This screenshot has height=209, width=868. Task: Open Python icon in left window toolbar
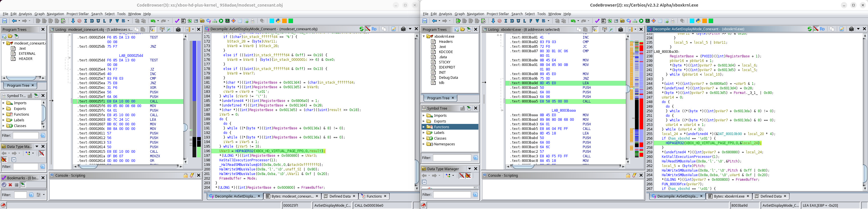[278, 21]
